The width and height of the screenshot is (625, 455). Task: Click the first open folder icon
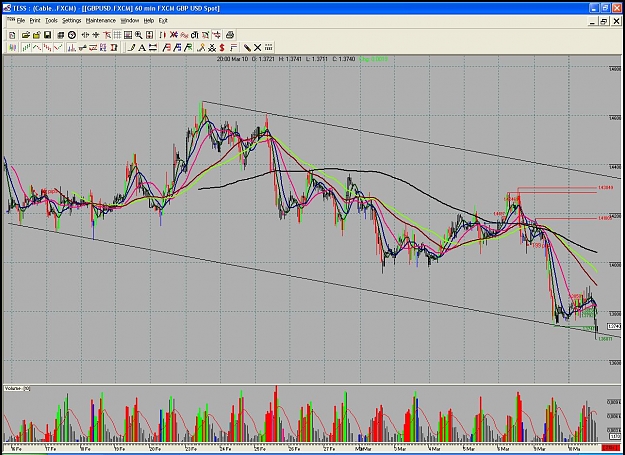pos(26,35)
